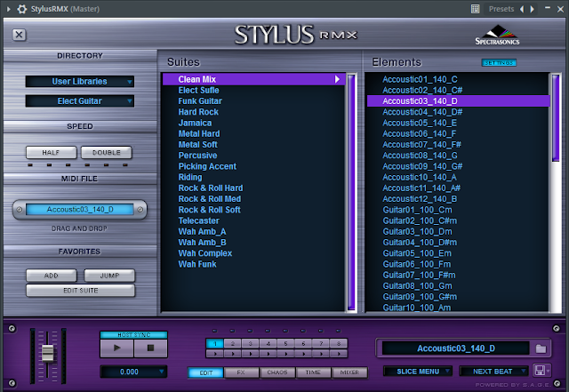
Task: Switch to the FX tab
Action: 241,372
